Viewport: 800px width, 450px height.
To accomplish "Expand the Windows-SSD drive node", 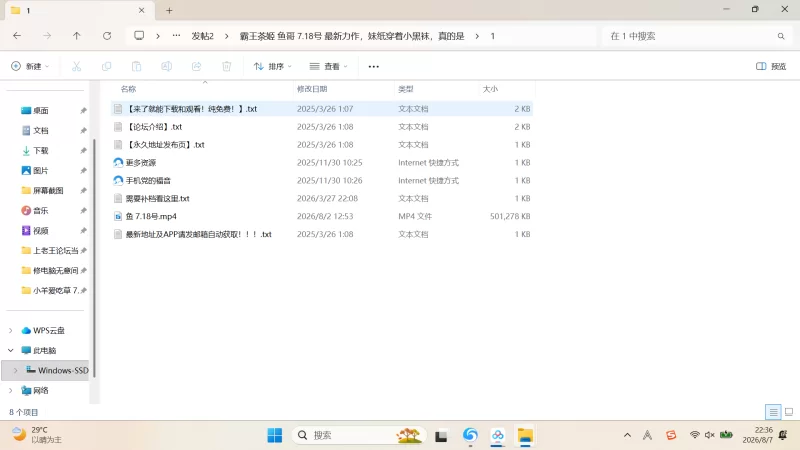I will point(15,370).
